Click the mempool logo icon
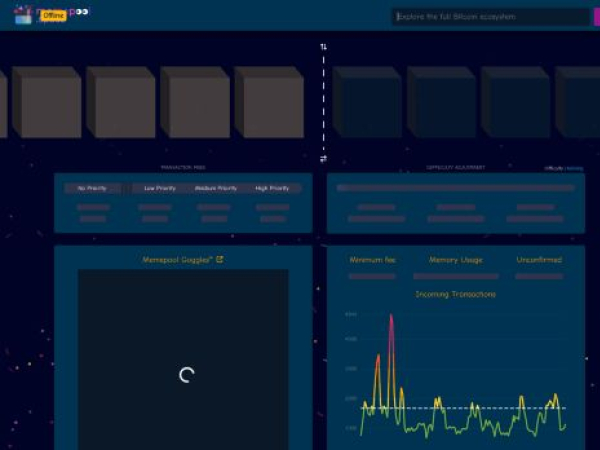The image size is (600, 450). pos(22,14)
